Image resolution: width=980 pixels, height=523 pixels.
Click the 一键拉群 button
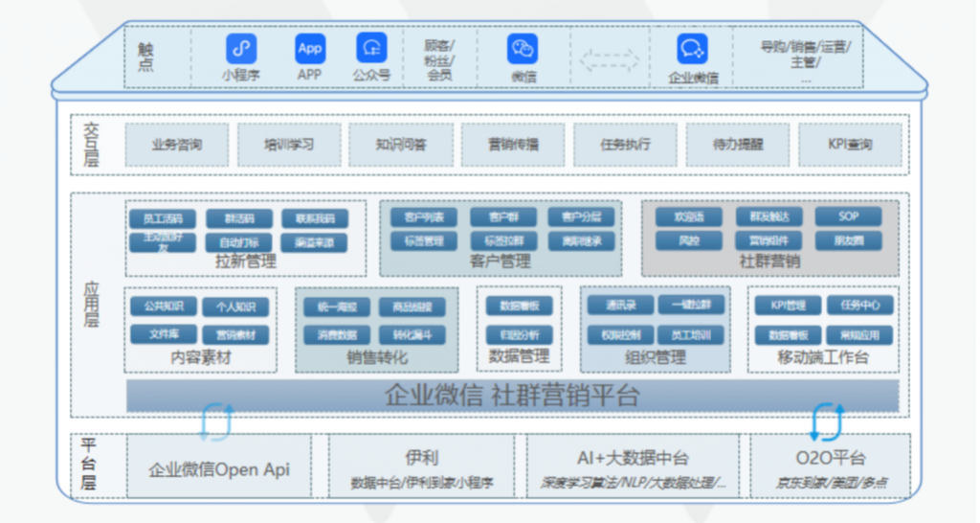click(691, 305)
